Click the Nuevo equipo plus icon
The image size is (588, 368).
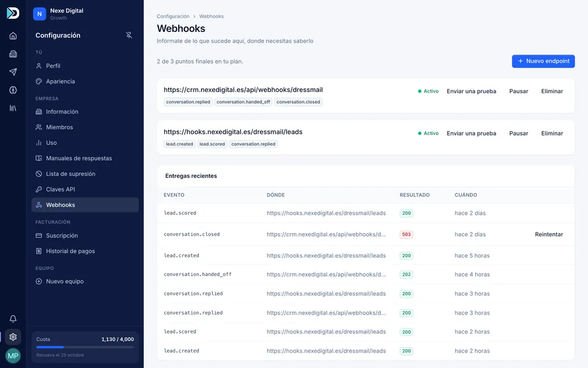click(x=39, y=282)
